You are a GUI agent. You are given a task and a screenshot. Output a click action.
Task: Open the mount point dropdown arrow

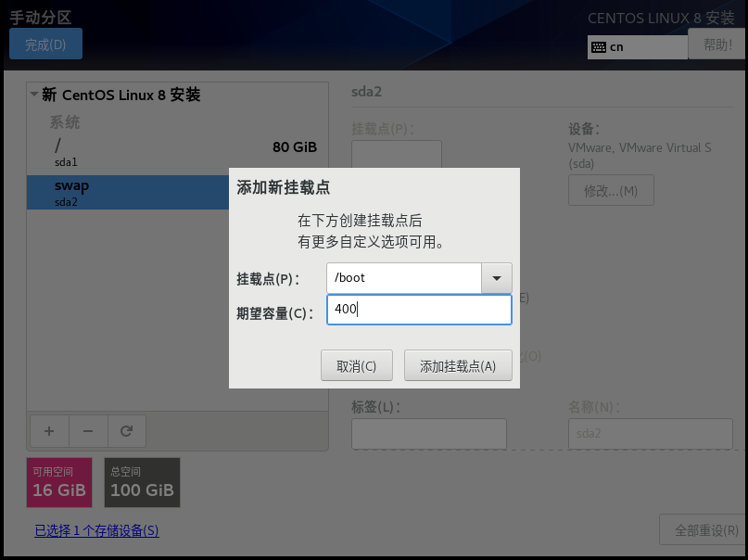click(497, 278)
